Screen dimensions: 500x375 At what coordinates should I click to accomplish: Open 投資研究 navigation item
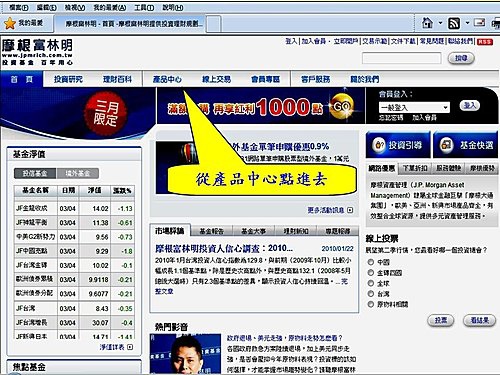click(x=68, y=79)
